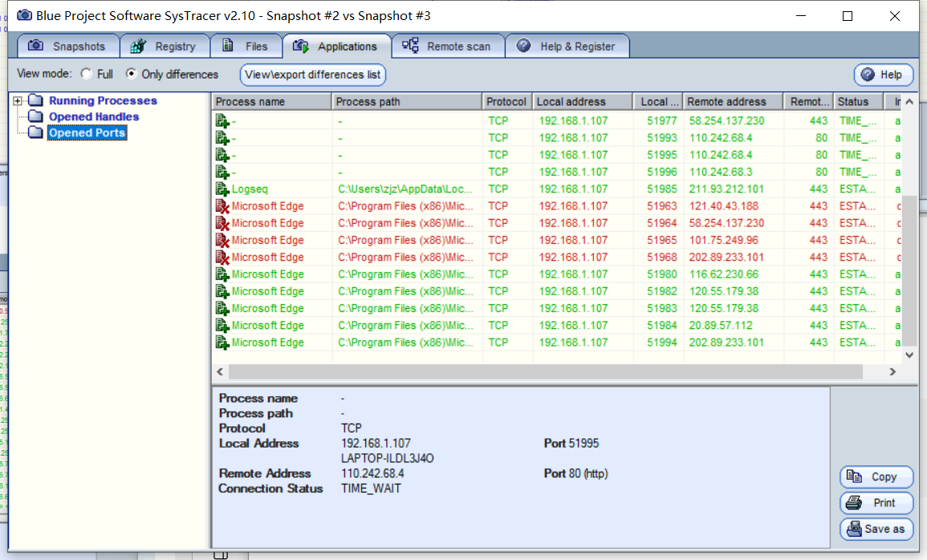
Task: Click the Print button
Action: (876, 503)
